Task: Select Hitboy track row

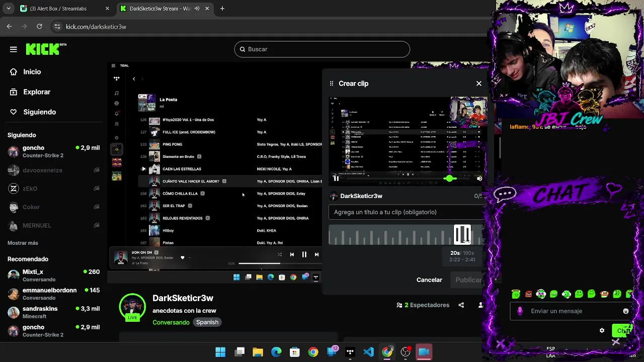Action: 230,230
